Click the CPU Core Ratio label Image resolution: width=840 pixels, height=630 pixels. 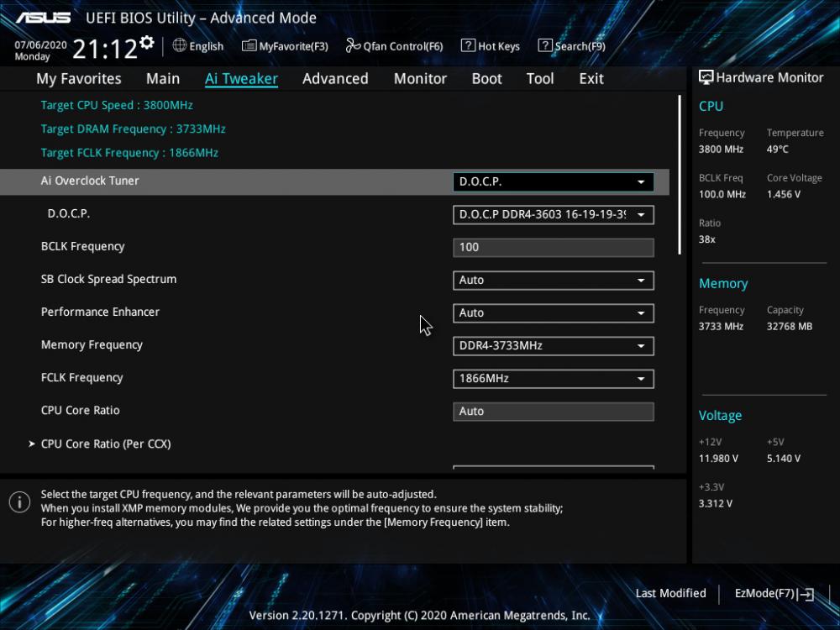click(81, 411)
